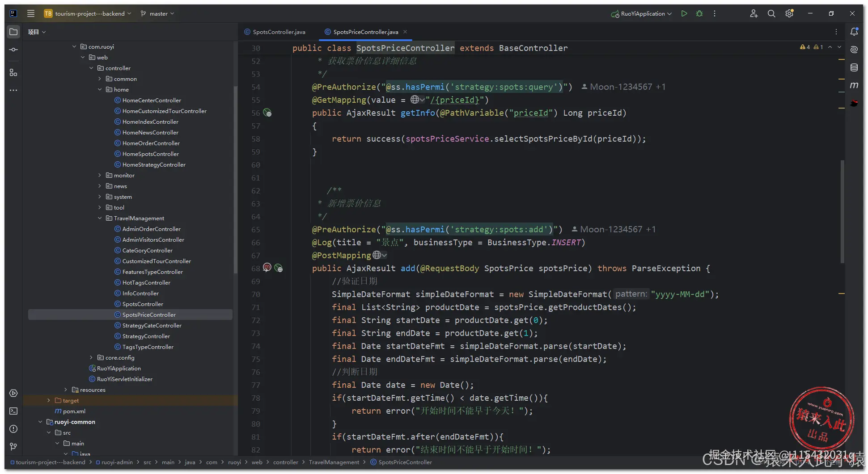868x474 pixels.
Task: Expand the target folder
Action: pos(49,400)
